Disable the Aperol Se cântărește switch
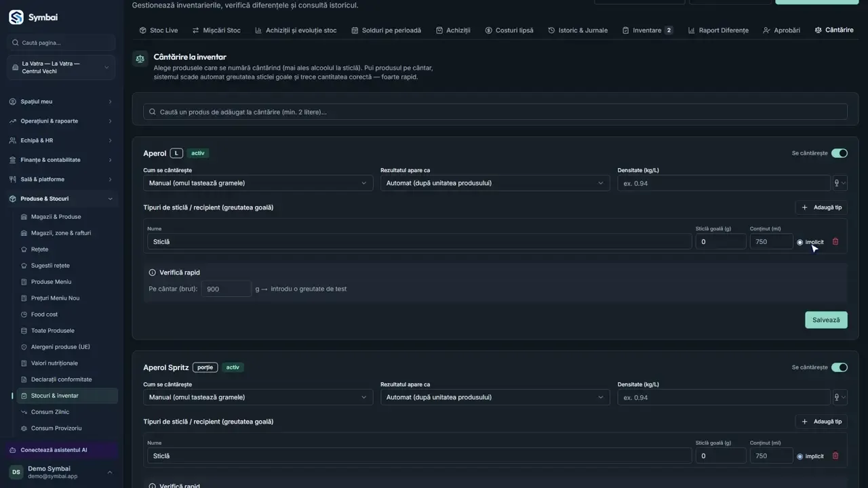 click(840, 153)
